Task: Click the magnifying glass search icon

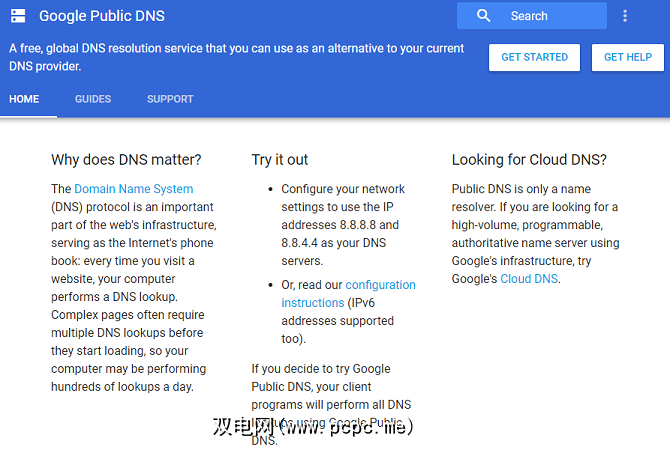Action: pyautogui.click(x=484, y=16)
